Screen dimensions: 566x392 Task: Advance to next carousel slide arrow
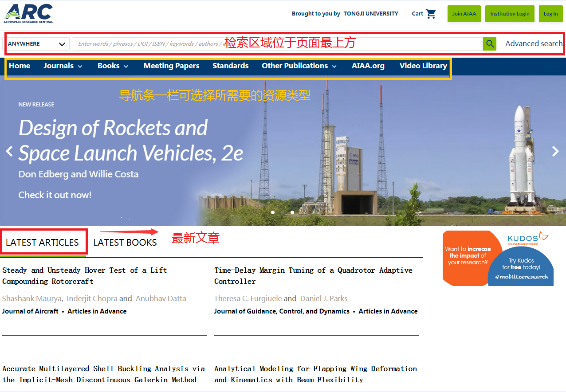[555, 151]
